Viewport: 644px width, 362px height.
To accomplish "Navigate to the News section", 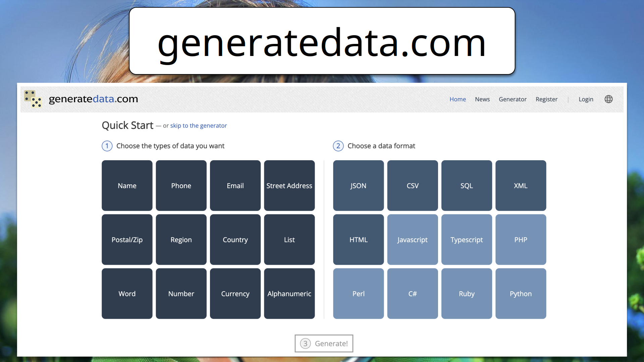I will pyautogui.click(x=482, y=99).
